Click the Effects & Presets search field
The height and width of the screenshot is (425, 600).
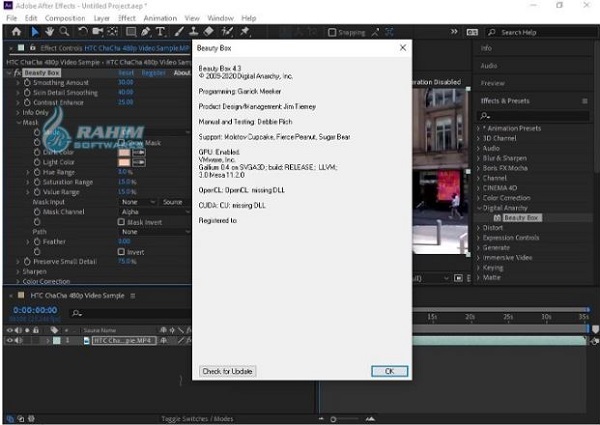[x=533, y=116]
